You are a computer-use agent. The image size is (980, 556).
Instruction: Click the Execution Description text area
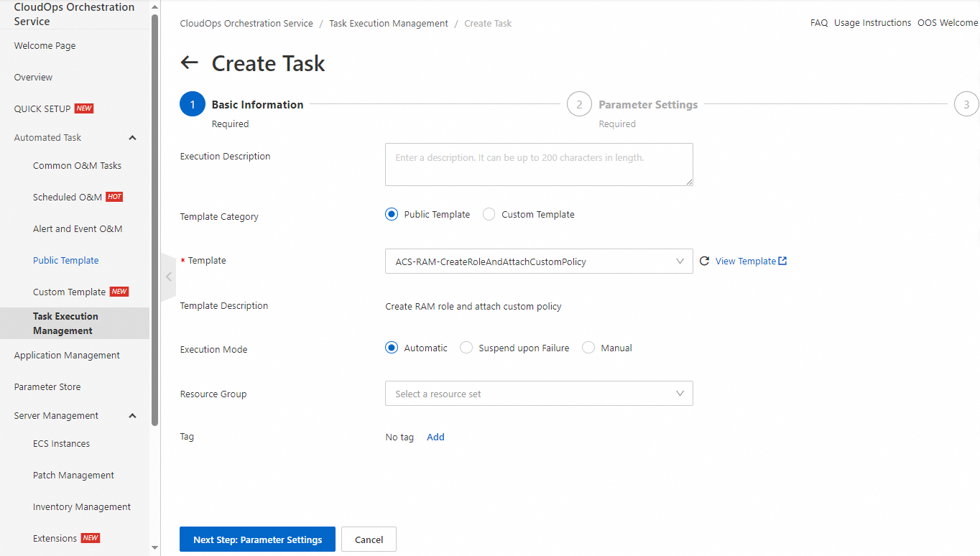539,165
